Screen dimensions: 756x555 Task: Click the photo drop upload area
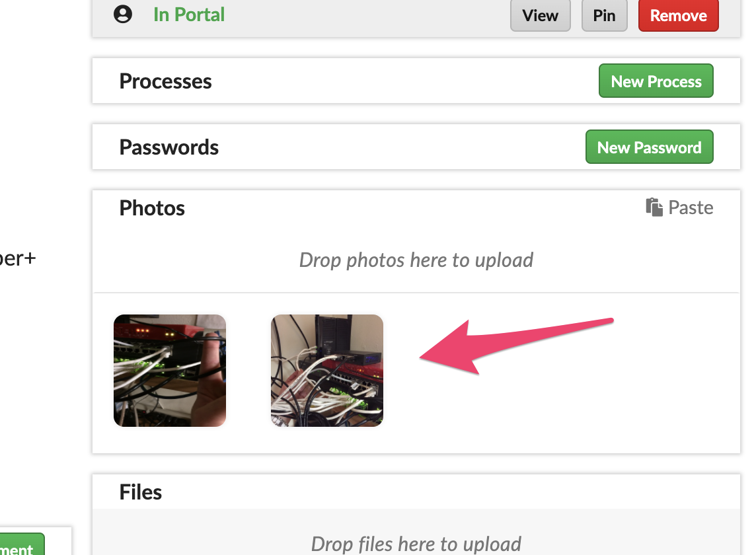tap(416, 260)
